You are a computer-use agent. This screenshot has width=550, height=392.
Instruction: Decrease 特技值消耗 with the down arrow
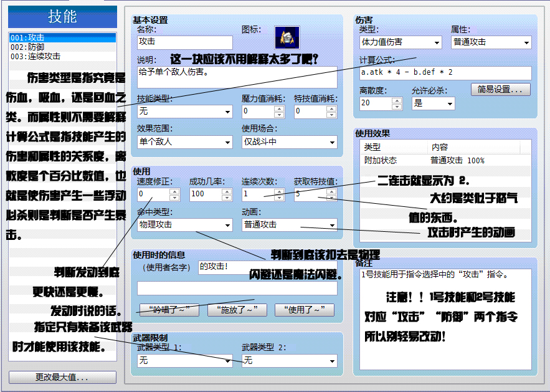tap(331, 115)
